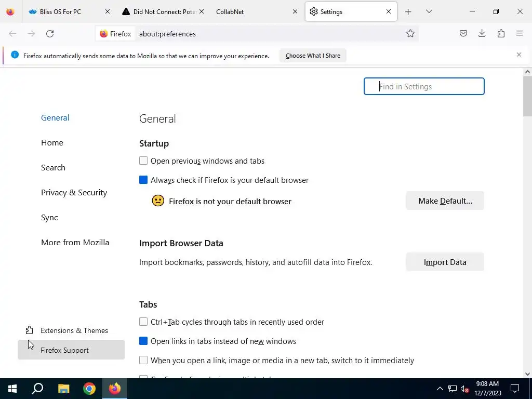
Task: Enable Ctrl+Tab cycles through tabs option
Action: (x=143, y=322)
